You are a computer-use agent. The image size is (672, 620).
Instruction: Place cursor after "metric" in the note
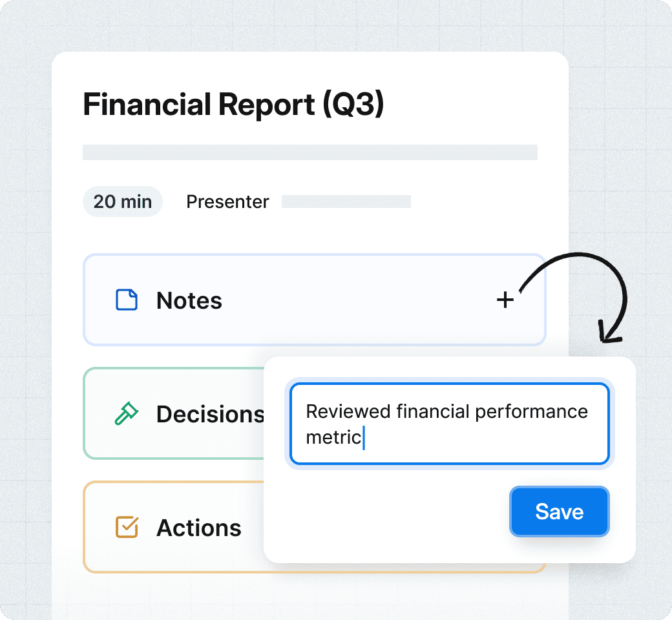(x=363, y=437)
